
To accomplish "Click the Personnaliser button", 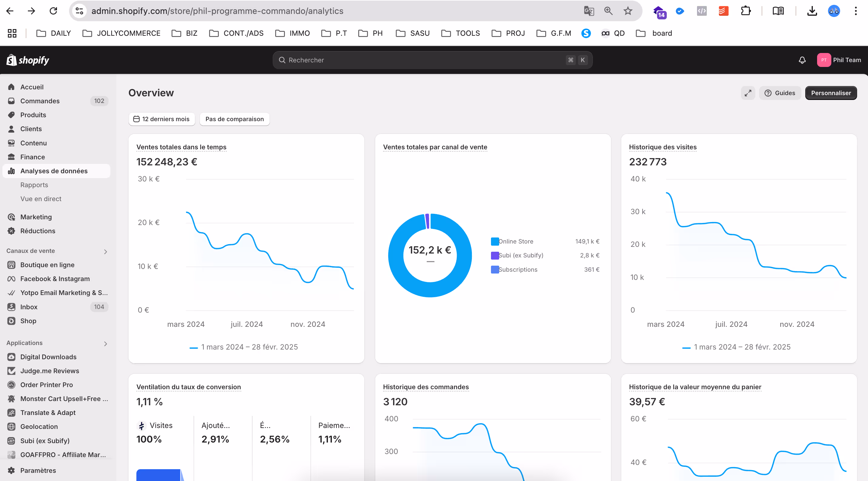I will 831,93.
